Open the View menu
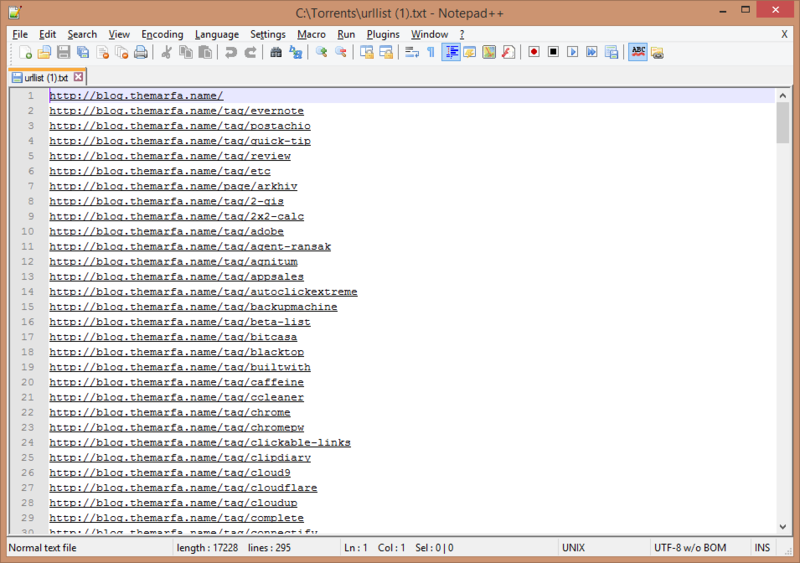The image size is (800, 563). coord(119,34)
